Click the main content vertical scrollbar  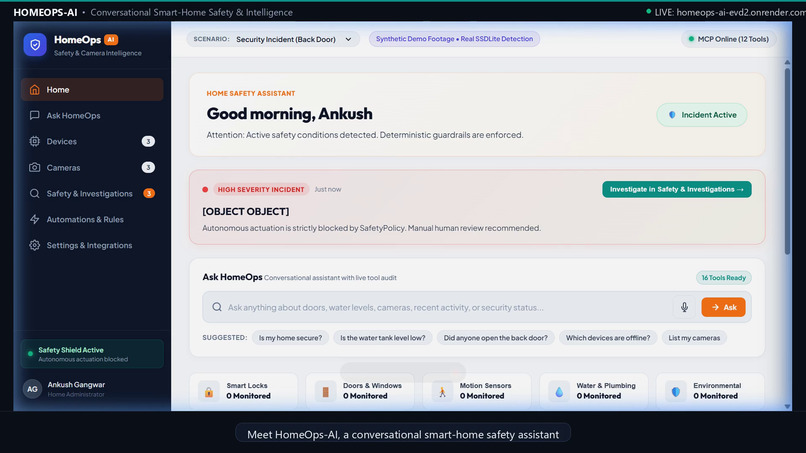(x=787, y=160)
